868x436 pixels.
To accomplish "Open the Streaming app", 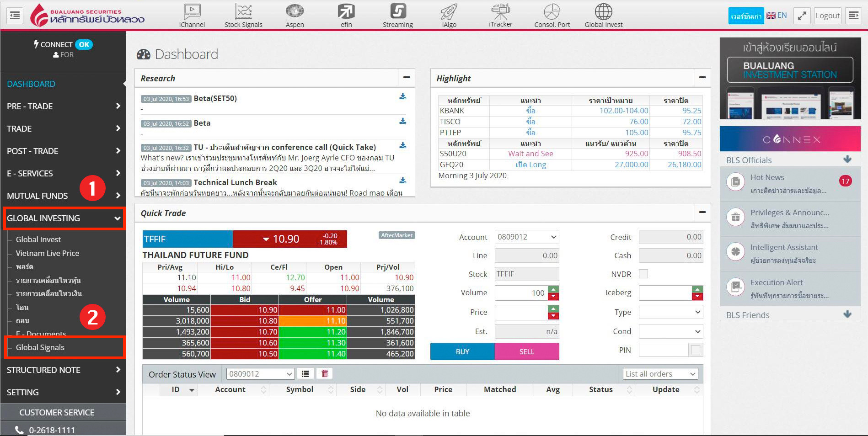I will point(398,15).
